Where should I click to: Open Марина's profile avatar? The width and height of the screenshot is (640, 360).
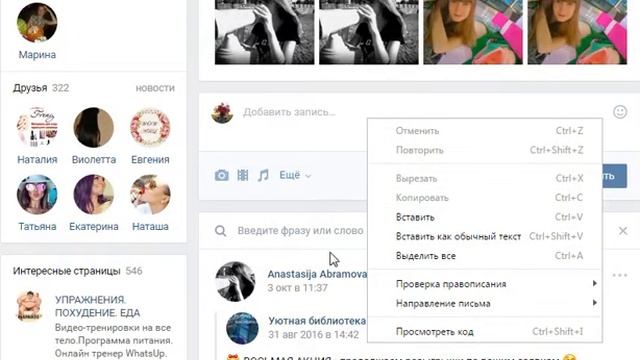(37, 22)
